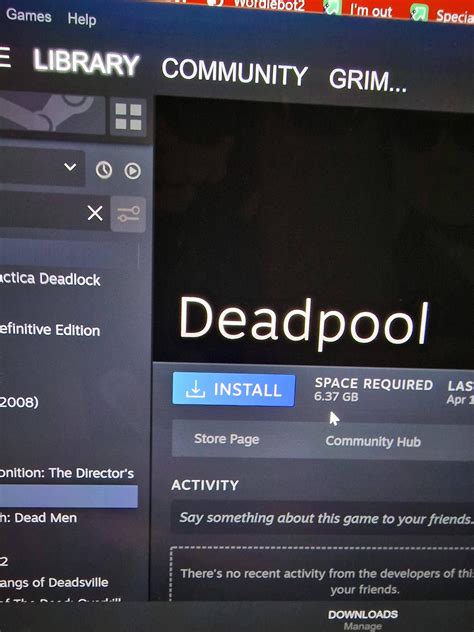The height and width of the screenshot is (632, 474).
Task: Select the 'efinitive Edition' game entry
Action: click(50, 330)
